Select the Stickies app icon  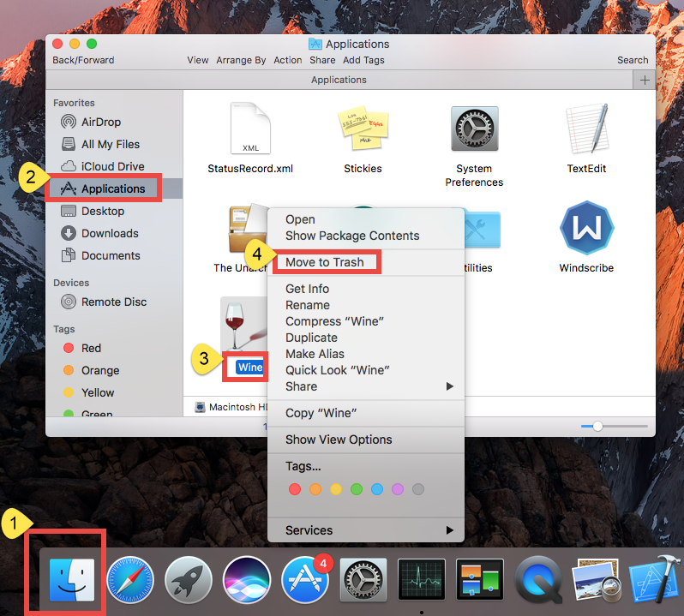tap(363, 129)
